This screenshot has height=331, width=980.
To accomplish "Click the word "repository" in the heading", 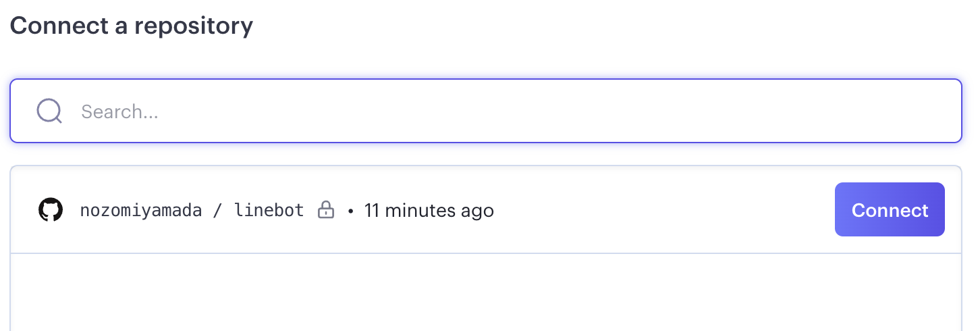I will [194, 26].
